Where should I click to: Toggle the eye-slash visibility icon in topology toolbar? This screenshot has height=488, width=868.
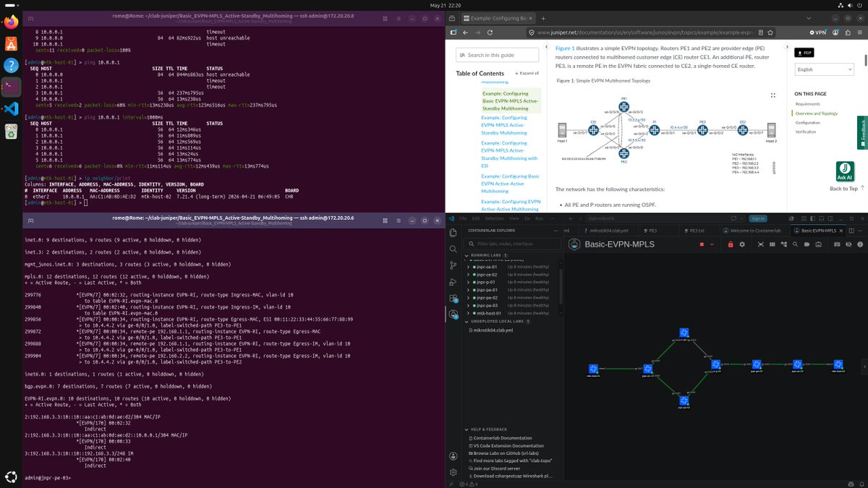tap(848, 244)
